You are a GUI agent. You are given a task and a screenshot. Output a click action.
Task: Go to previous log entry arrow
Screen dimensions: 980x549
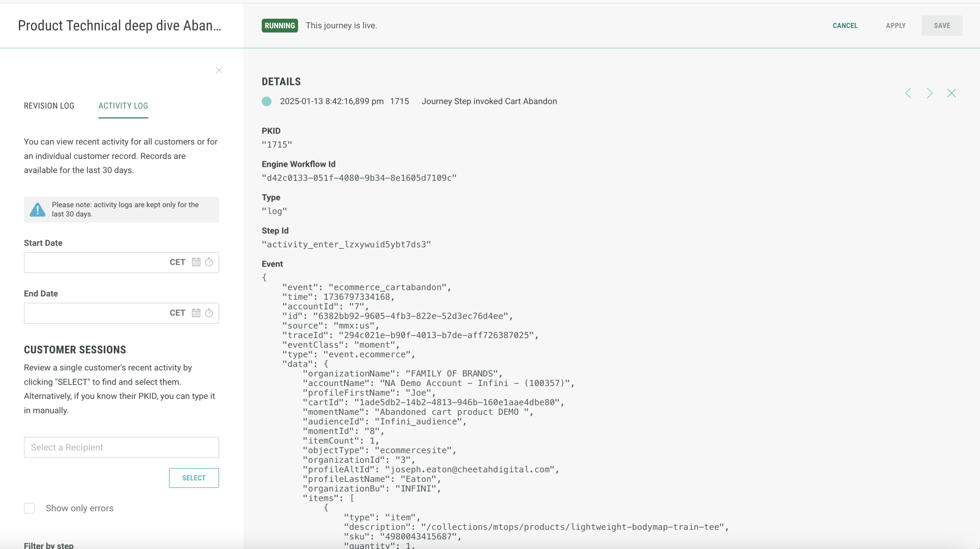click(908, 93)
